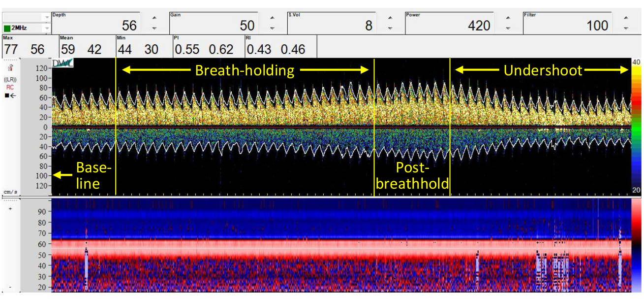The width and height of the screenshot is (644, 299).
Task: Click the red RC indicator
Action: [10, 87]
